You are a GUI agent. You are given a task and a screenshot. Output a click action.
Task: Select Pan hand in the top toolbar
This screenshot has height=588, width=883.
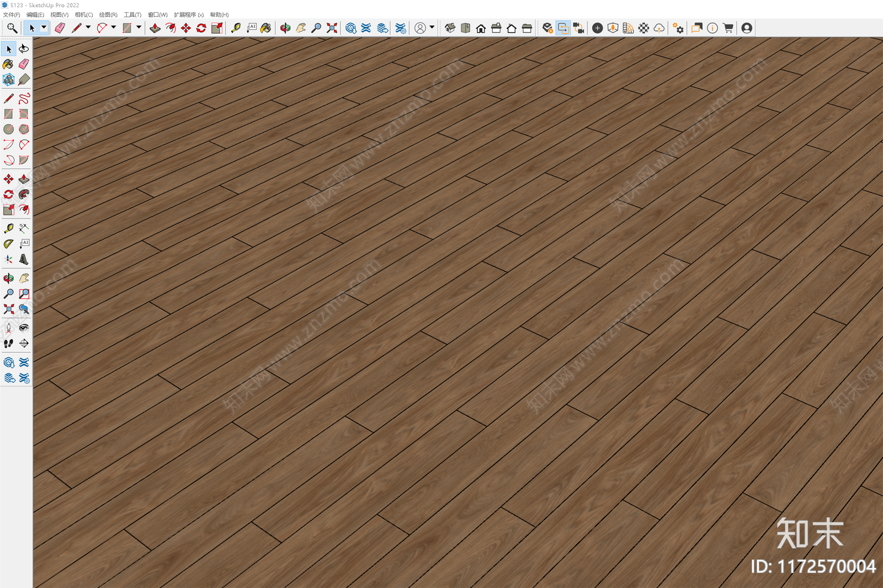pyautogui.click(x=301, y=28)
